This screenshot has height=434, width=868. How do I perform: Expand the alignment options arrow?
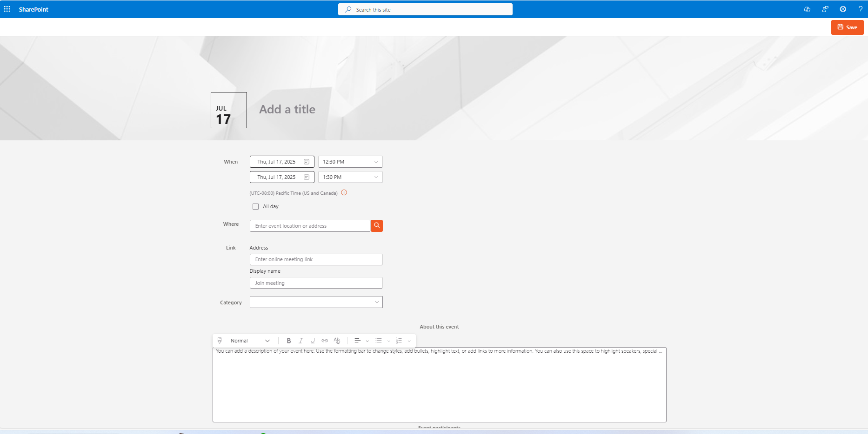point(367,341)
